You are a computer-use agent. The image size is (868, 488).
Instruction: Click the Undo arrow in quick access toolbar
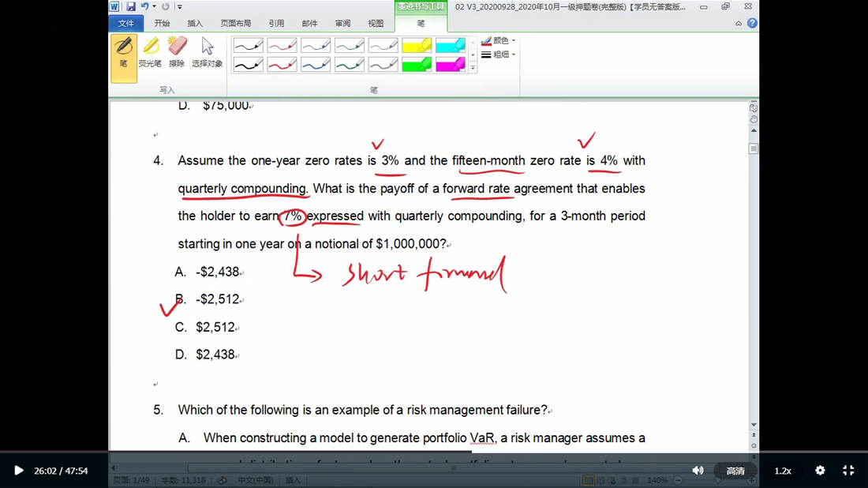(x=144, y=6)
